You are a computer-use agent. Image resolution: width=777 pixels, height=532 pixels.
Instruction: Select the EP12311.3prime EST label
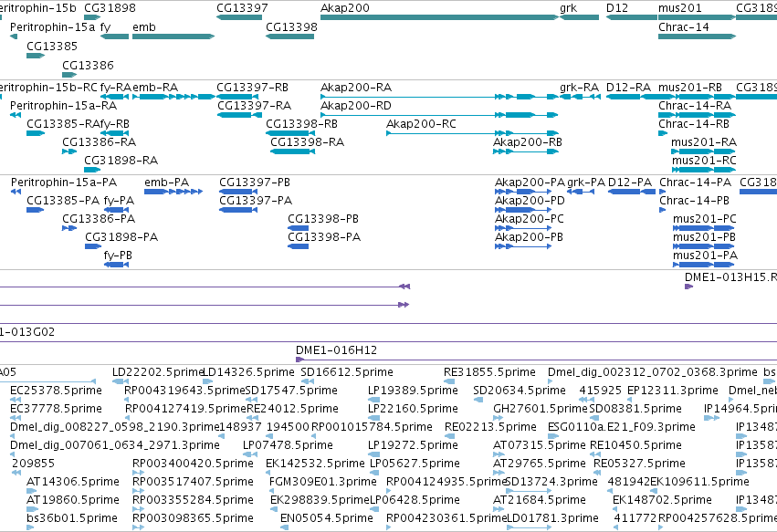[x=672, y=391]
